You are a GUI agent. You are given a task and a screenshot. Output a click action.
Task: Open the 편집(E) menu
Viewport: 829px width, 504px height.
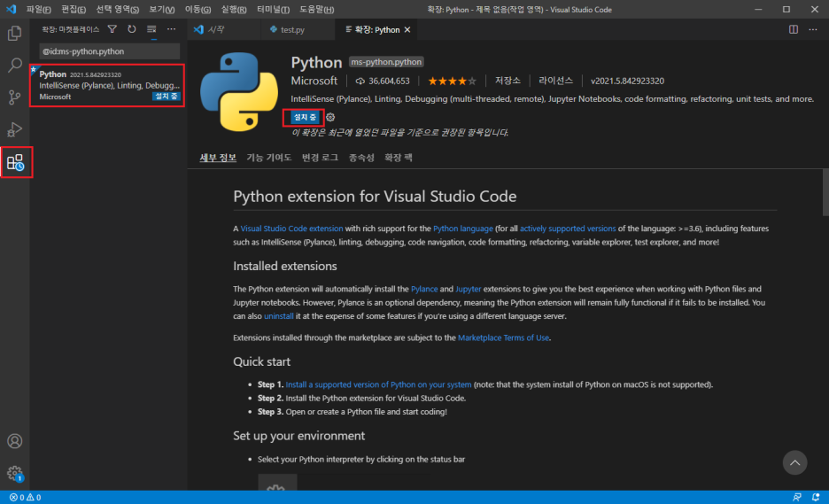tap(74, 10)
